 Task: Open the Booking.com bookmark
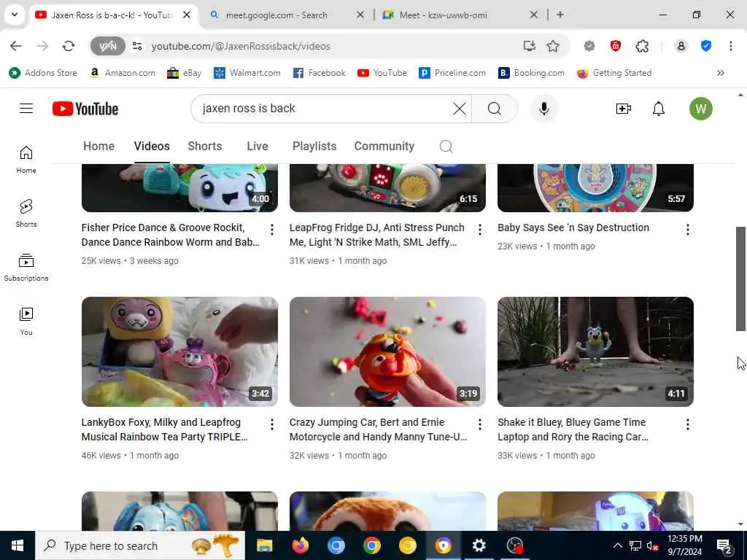(x=531, y=73)
